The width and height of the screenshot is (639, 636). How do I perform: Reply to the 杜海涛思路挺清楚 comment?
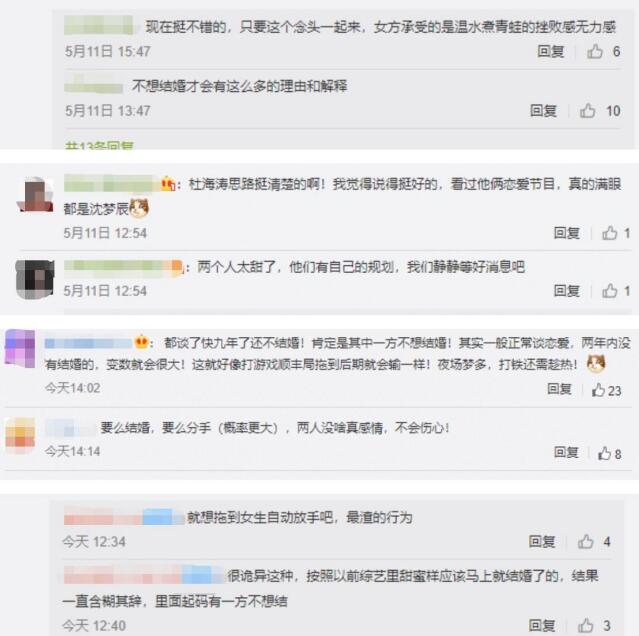click(x=566, y=233)
